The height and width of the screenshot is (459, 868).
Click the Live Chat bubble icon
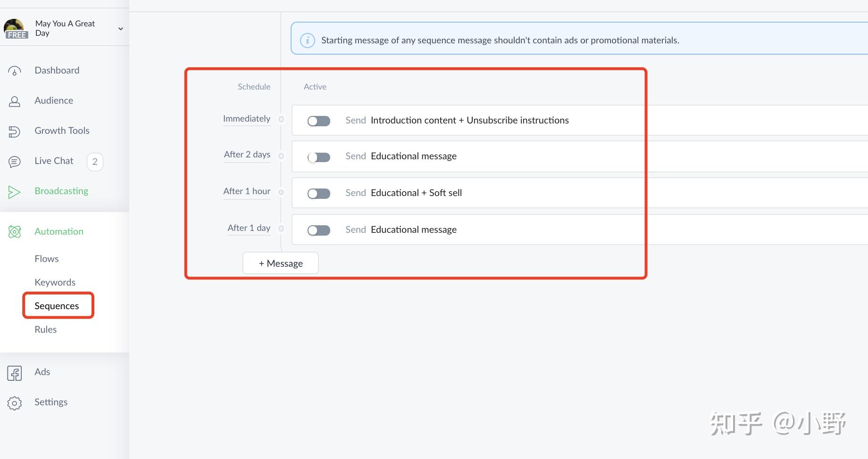pyautogui.click(x=15, y=162)
